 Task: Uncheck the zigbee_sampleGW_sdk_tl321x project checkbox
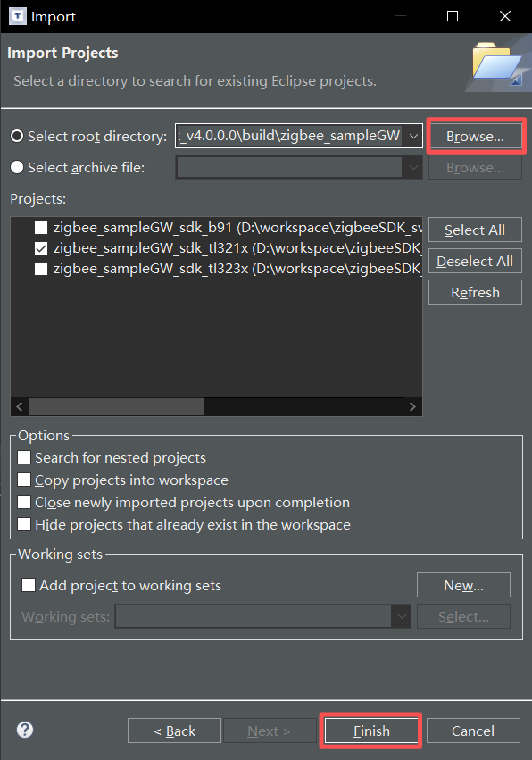(x=41, y=248)
